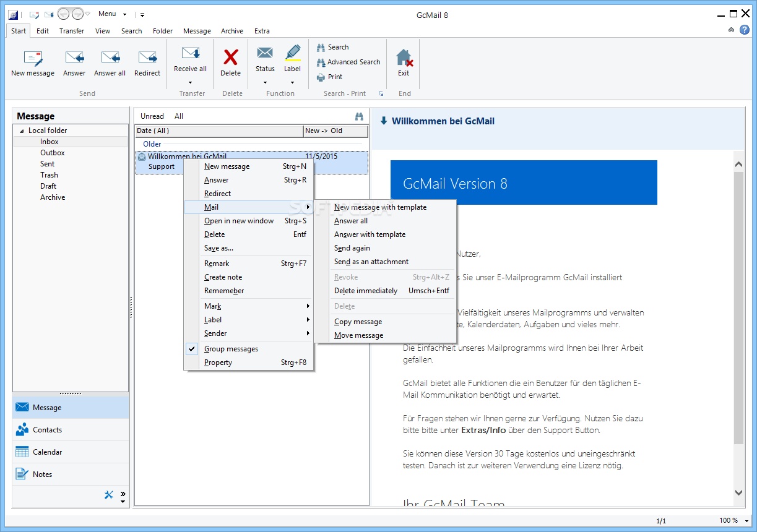Click the New message ribbon icon
Screen dimensions: 757x532
[x=33, y=58]
